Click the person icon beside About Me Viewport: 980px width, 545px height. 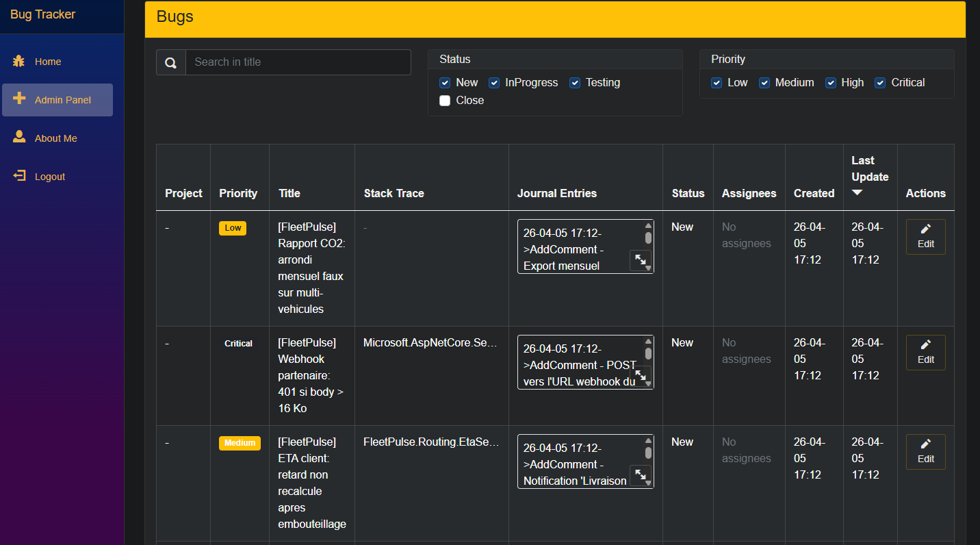19,137
